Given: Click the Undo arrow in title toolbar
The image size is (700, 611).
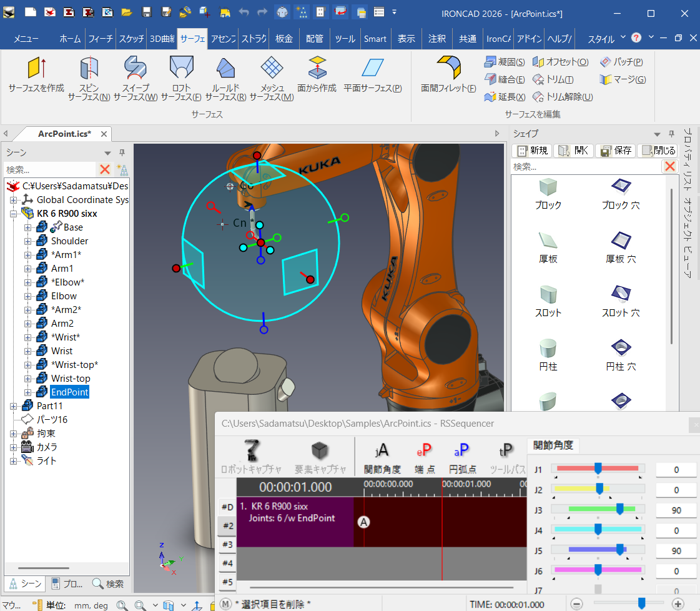Looking at the screenshot, I should pyautogui.click(x=244, y=12).
